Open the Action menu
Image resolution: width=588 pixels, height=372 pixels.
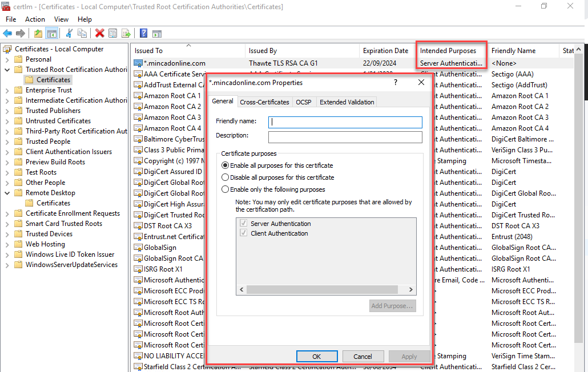pos(35,19)
